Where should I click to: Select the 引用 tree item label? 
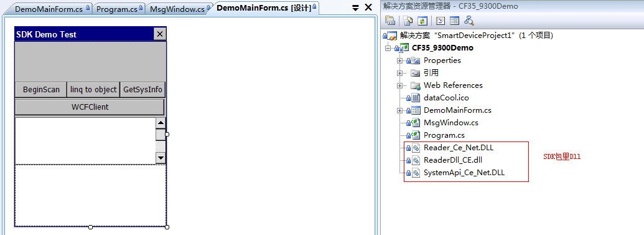431,73
